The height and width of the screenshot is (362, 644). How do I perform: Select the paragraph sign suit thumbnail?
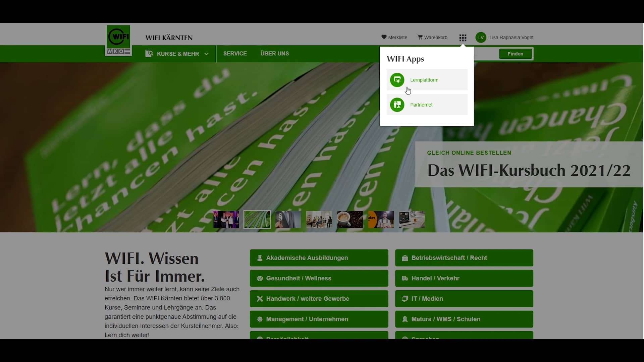[x=288, y=220]
